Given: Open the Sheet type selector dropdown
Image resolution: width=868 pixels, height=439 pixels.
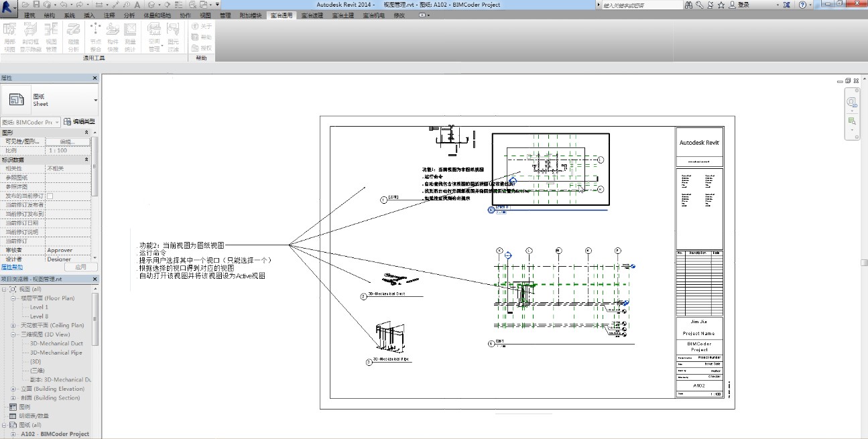Looking at the screenshot, I should click(95, 101).
